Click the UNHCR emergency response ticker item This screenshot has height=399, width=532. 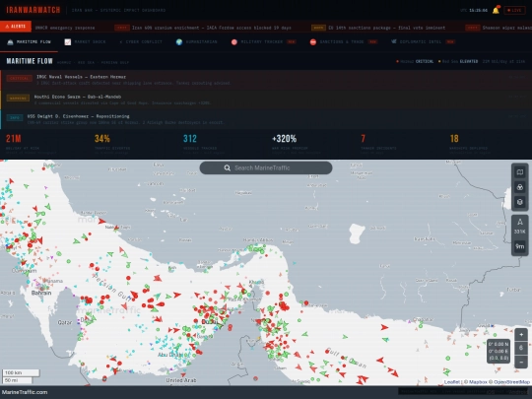[x=65, y=28]
